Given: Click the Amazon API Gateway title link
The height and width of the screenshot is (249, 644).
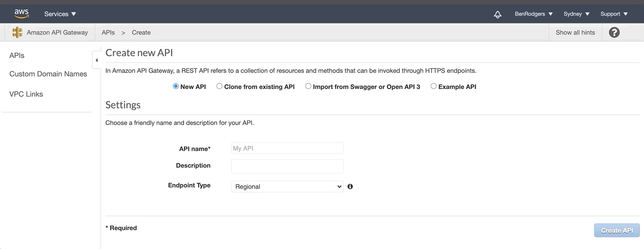Looking at the screenshot, I should click(57, 32).
